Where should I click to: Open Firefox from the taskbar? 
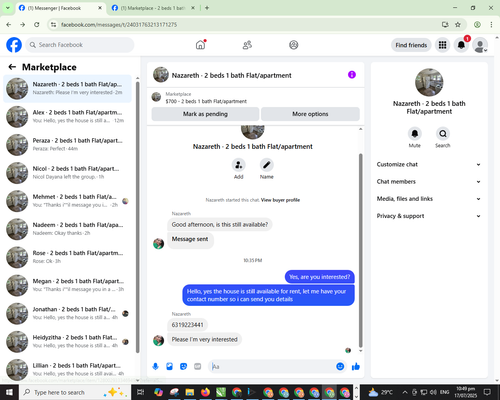pyautogui.click(x=205, y=392)
